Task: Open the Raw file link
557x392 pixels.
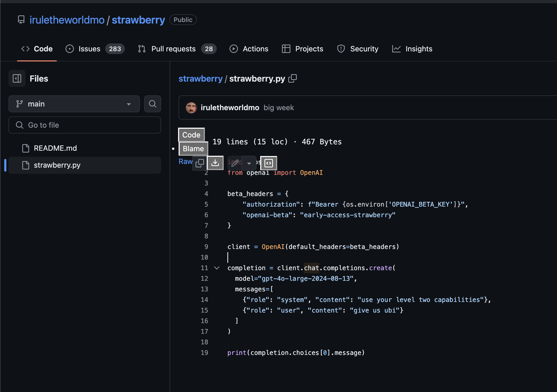Action: click(x=185, y=162)
